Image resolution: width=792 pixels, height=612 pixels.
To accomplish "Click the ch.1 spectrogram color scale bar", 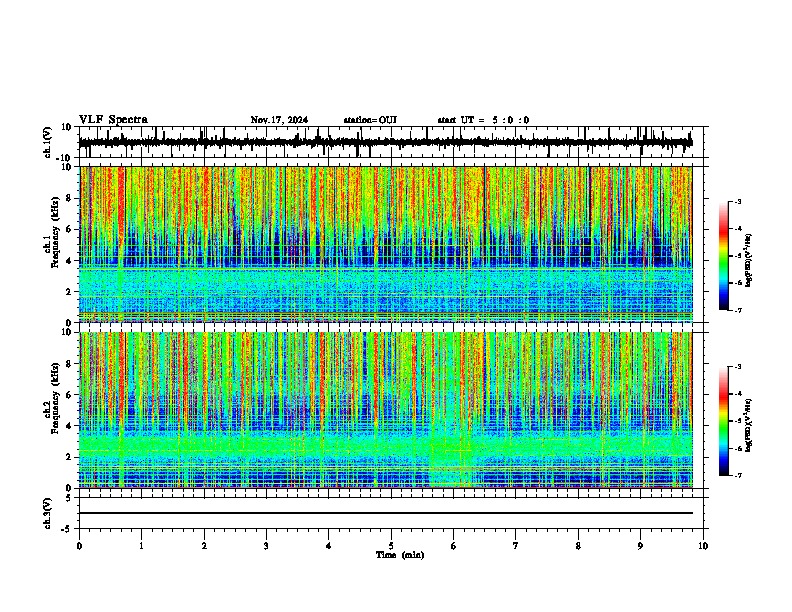I will pos(724,256).
